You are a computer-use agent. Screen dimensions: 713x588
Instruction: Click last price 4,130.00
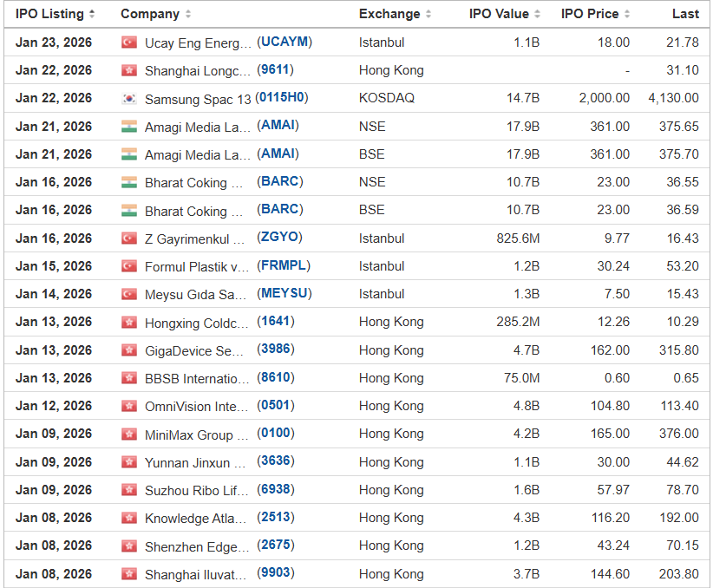point(673,98)
